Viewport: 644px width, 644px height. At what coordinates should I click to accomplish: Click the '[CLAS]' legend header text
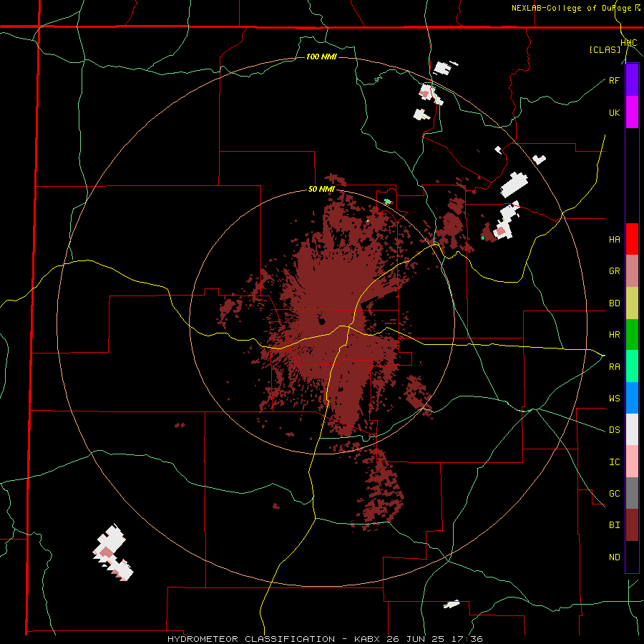click(x=605, y=50)
